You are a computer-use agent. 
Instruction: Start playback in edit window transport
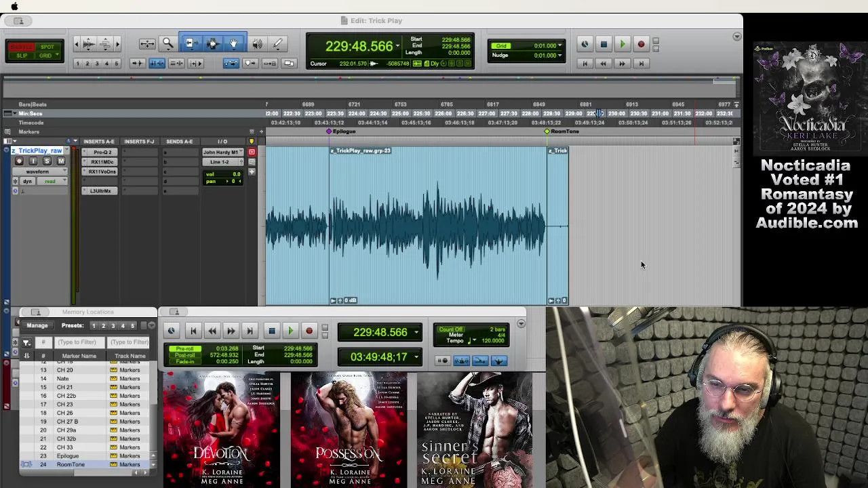click(x=622, y=45)
